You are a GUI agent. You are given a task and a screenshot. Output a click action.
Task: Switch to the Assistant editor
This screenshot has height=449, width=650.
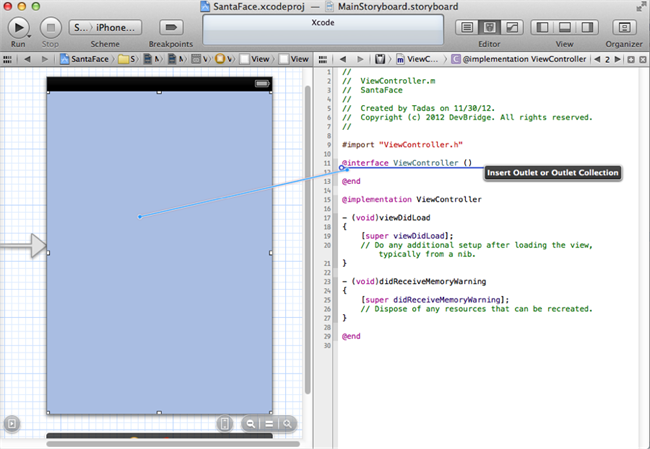(489, 28)
